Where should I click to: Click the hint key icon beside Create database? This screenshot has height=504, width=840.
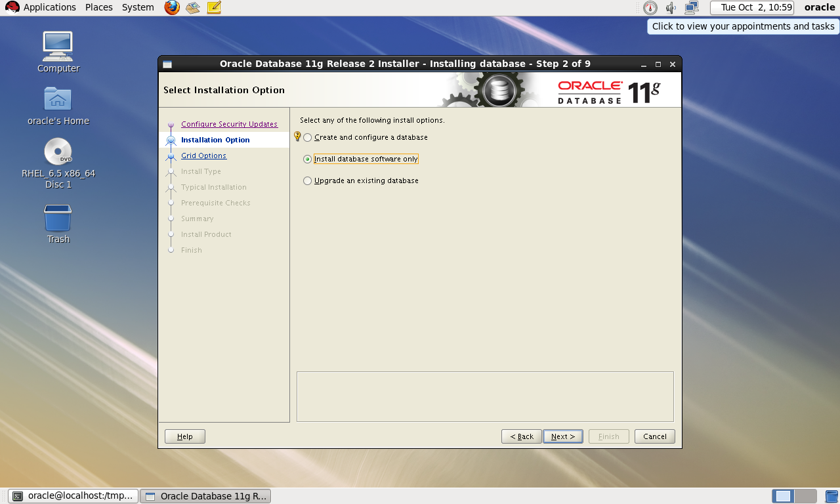click(x=297, y=136)
